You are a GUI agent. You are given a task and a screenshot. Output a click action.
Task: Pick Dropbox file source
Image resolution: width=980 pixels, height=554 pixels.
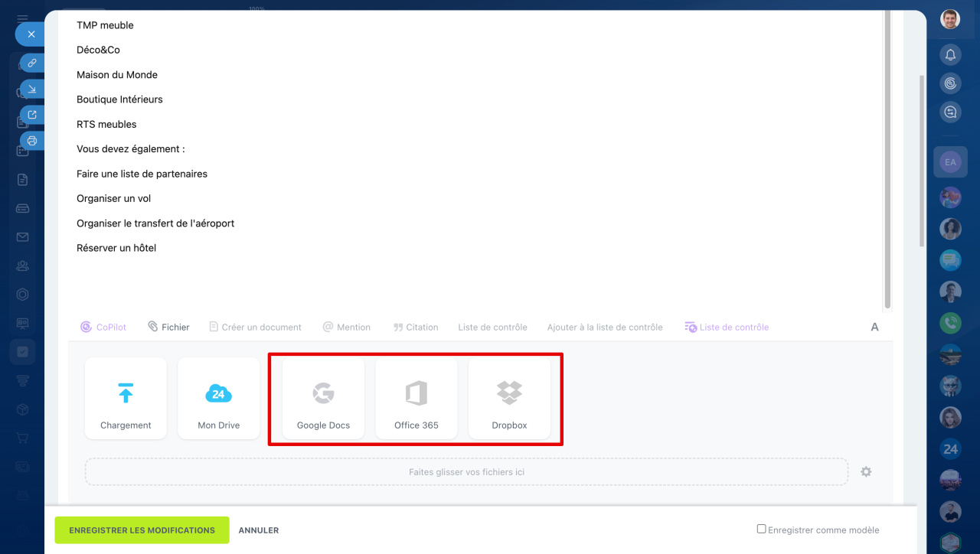[509, 398]
